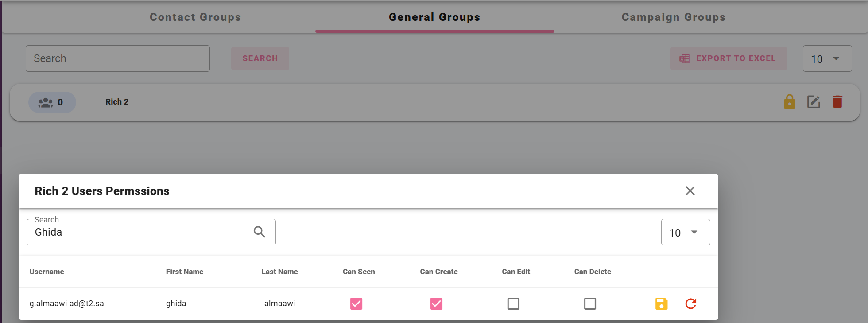Click the First Name column header
Screen dimensions: 868x323
(x=185, y=272)
